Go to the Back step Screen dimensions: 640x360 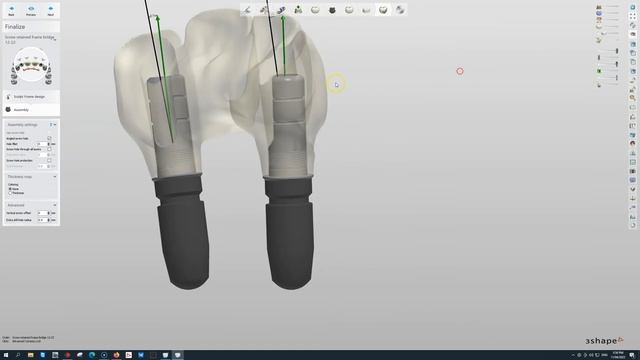(11, 11)
